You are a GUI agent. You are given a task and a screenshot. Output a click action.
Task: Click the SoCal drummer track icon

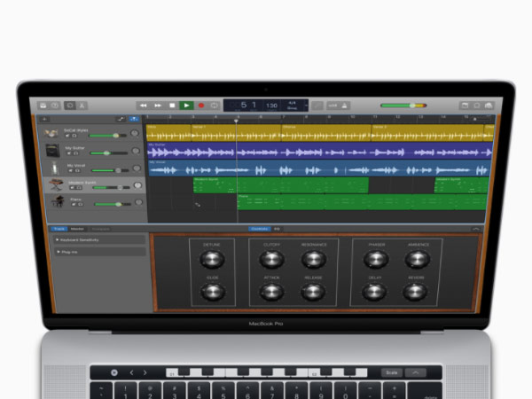(53, 133)
